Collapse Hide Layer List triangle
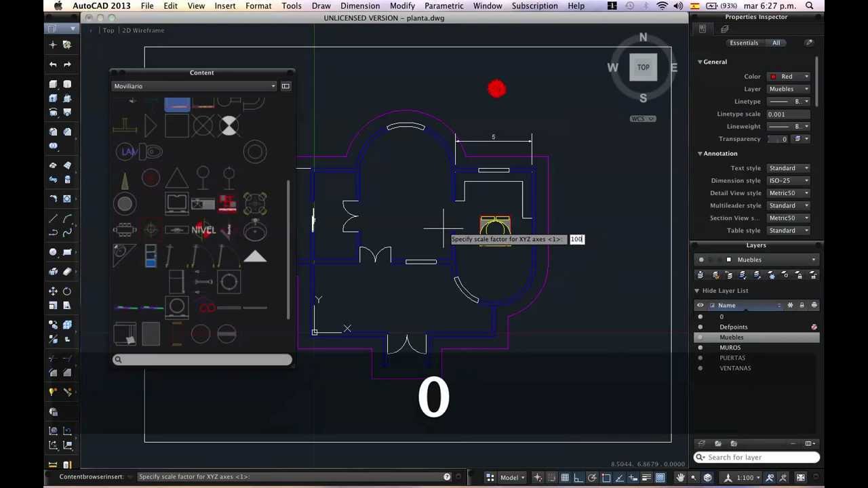Screen dimensions: 868x488 pos(696,291)
